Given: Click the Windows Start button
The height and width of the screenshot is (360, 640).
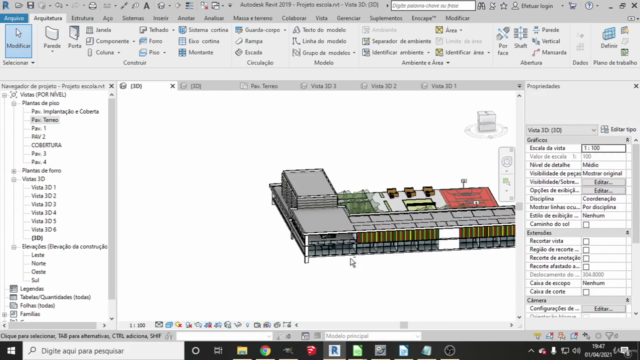Looking at the screenshot, I should [11, 351].
